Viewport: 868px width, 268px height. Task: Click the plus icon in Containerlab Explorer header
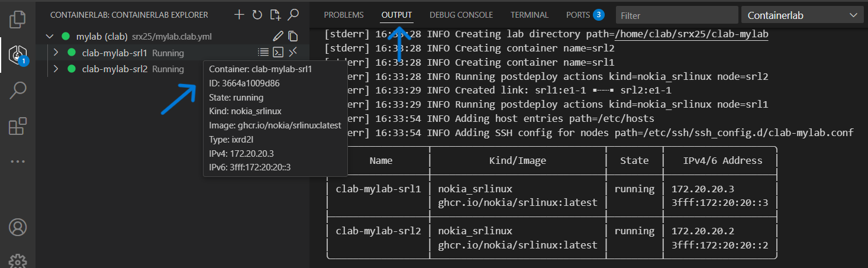pyautogui.click(x=238, y=15)
